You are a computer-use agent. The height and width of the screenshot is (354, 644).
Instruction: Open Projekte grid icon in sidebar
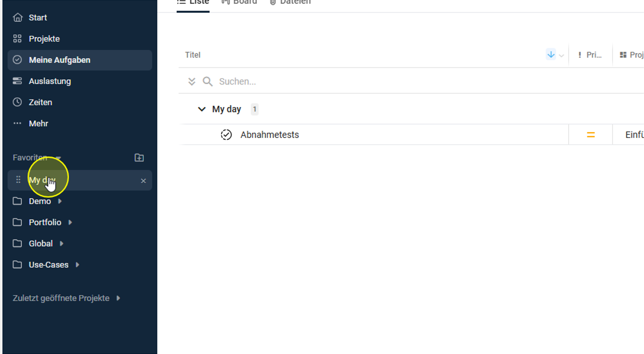click(17, 39)
